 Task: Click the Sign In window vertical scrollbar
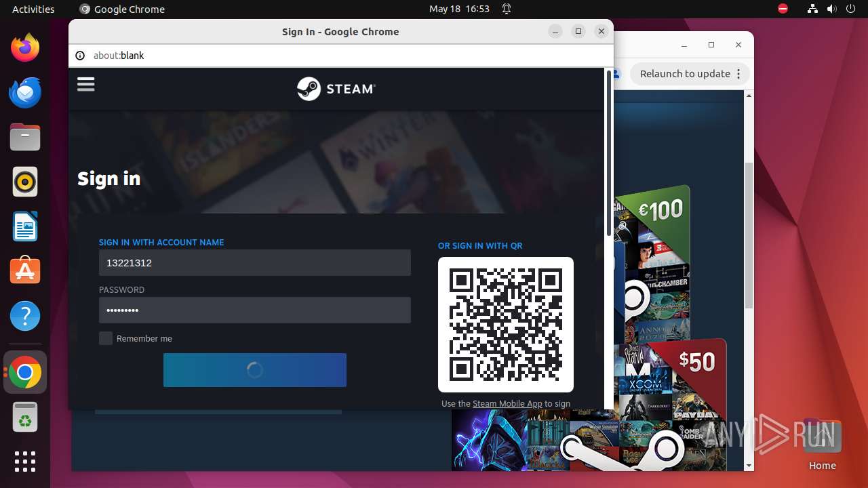(609, 152)
